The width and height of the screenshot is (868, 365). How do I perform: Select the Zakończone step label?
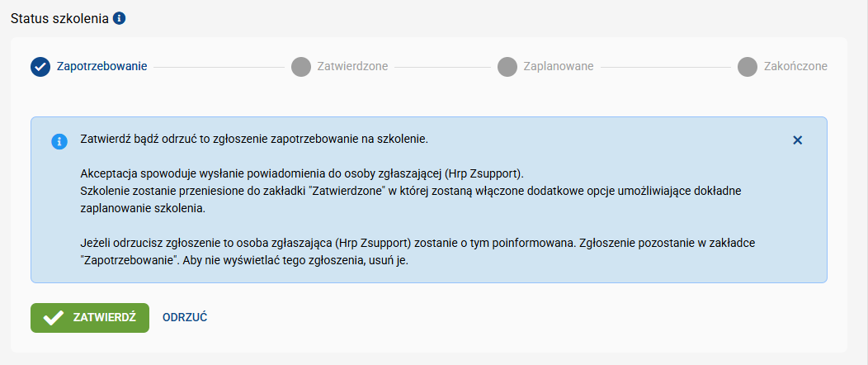pyautogui.click(x=795, y=66)
